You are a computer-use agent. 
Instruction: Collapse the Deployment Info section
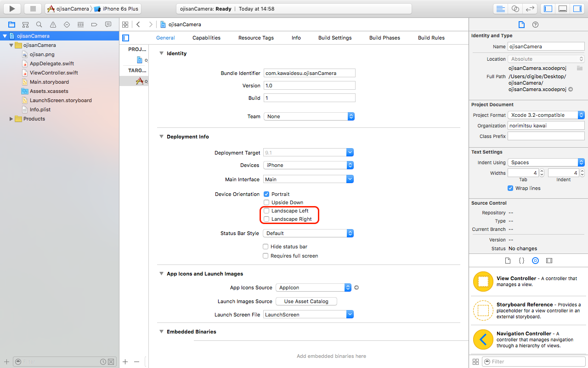[x=161, y=137]
